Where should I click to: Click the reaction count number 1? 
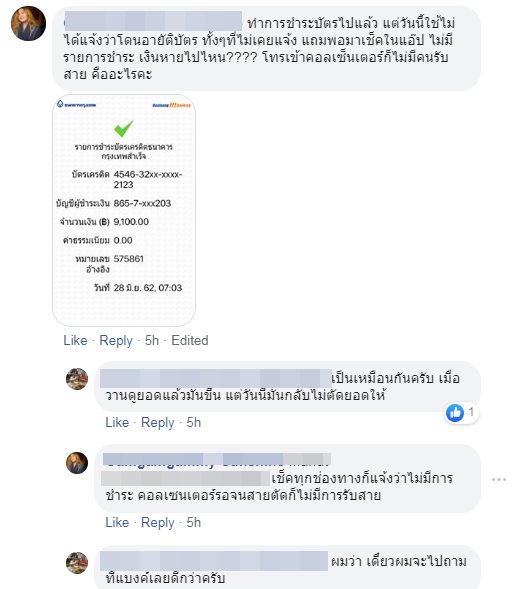pyautogui.click(x=471, y=412)
